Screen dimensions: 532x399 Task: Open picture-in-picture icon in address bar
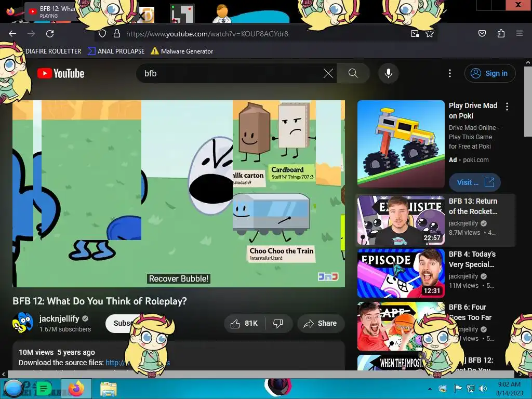click(415, 34)
